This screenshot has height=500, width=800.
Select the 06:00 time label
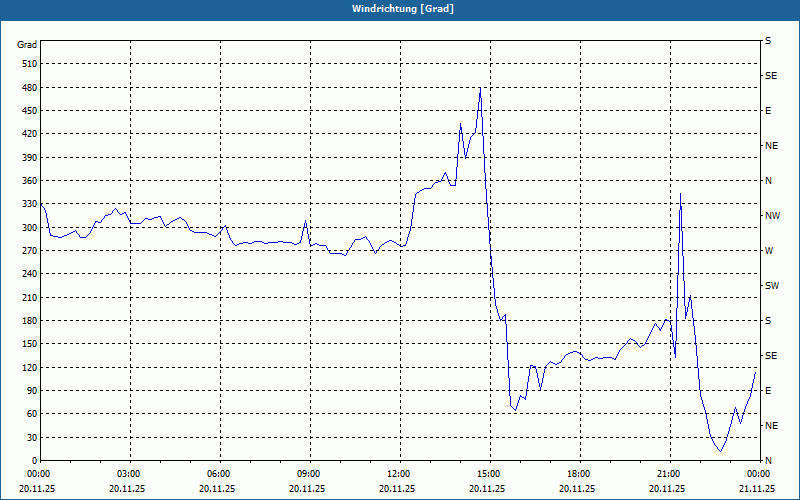218,474
